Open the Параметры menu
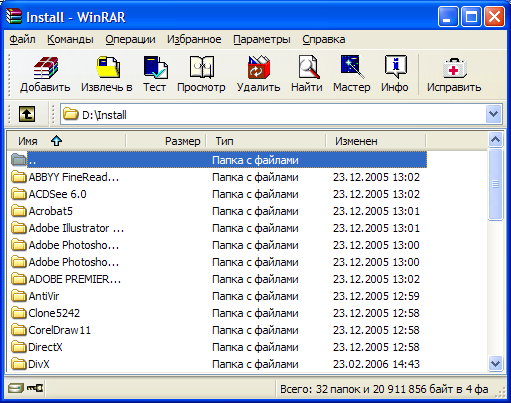 pos(262,39)
